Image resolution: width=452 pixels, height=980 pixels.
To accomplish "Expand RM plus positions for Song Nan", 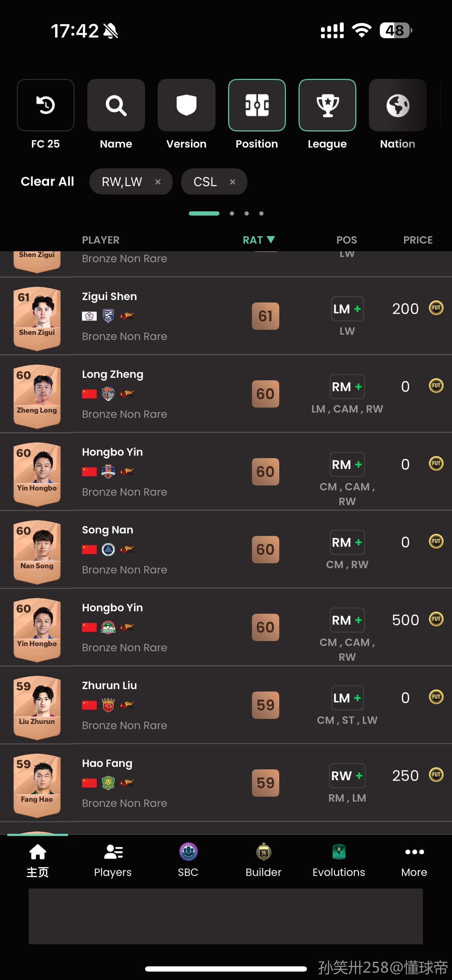I will pos(347,543).
